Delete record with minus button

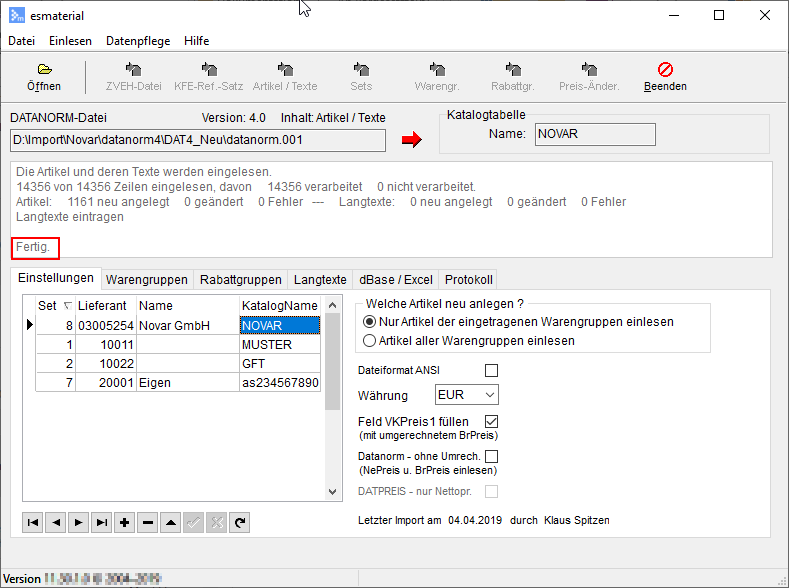click(147, 522)
